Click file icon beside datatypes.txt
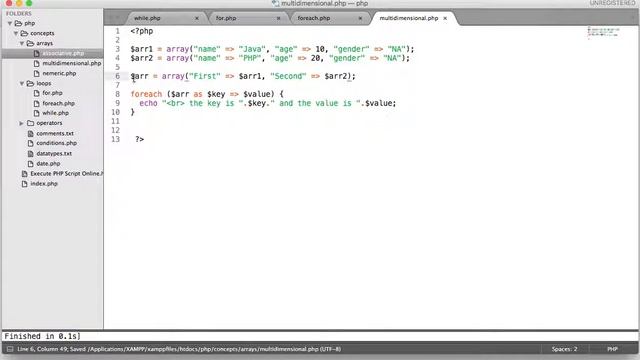Viewport: 640px width, 360px height. 31,153
